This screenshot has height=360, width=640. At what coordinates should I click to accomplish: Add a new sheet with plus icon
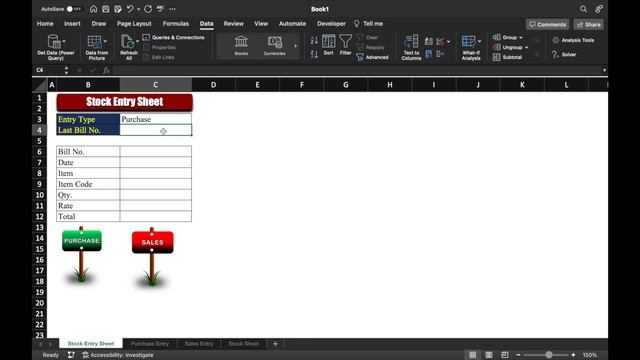(275, 344)
